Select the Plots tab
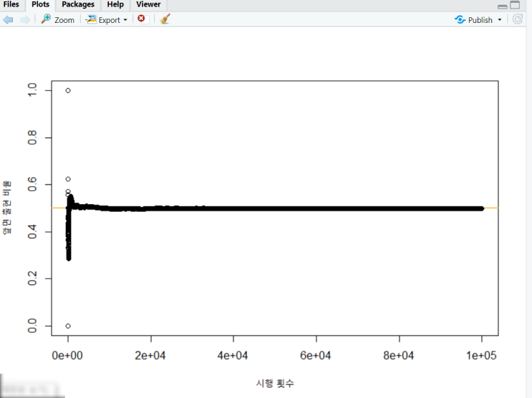This screenshot has height=398, width=532. (40, 4)
